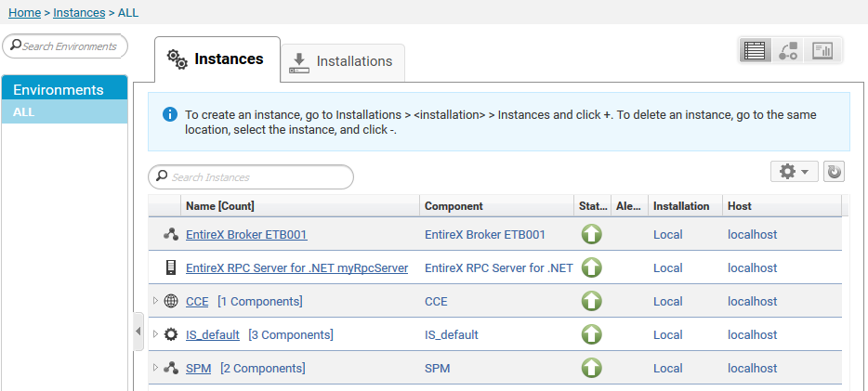Click the blue info icon
868x391 pixels.
point(170,114)
